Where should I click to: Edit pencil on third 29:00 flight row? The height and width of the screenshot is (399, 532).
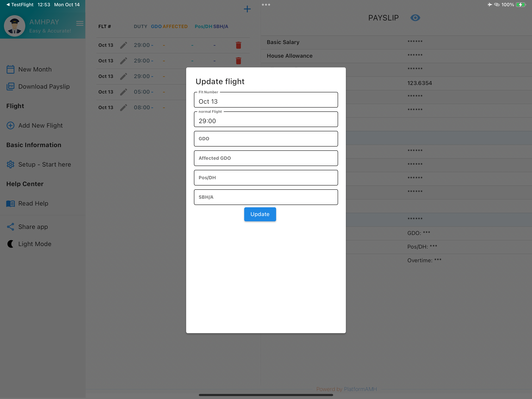click(123, 76)
